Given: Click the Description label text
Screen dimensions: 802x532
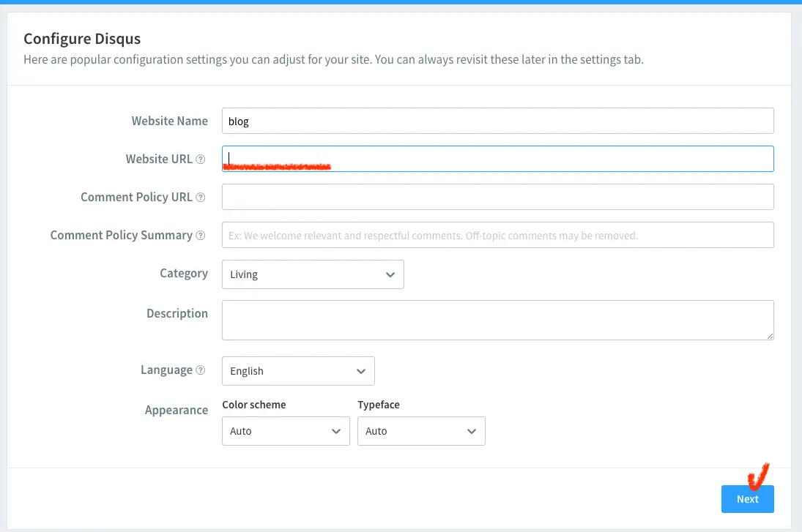Looking at the screenshot, I should click(x=177, y=313).
